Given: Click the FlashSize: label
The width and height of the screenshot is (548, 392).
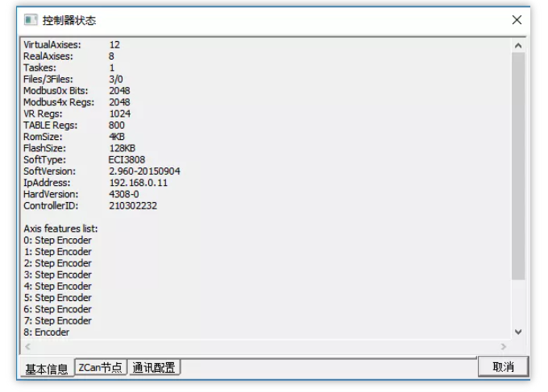Looking at the screenshot, I should [44, 148].
